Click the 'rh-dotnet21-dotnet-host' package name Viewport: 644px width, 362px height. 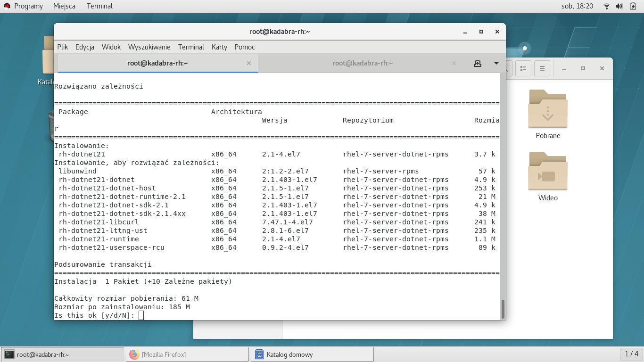[x=107, y=188]
